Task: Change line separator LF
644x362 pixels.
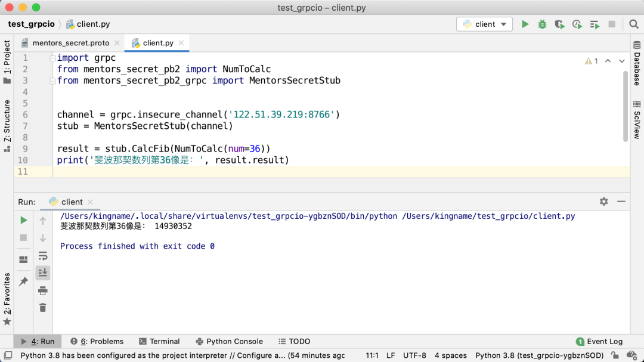Action: pyautogui.click(x=391, y=355)
